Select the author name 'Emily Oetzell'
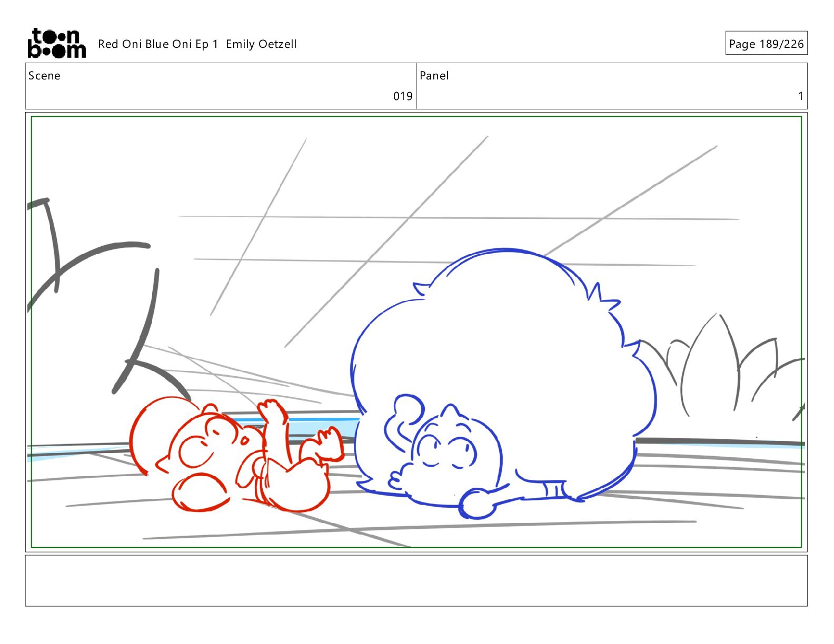This screenshot has width=834, height=644. [261, 44]
